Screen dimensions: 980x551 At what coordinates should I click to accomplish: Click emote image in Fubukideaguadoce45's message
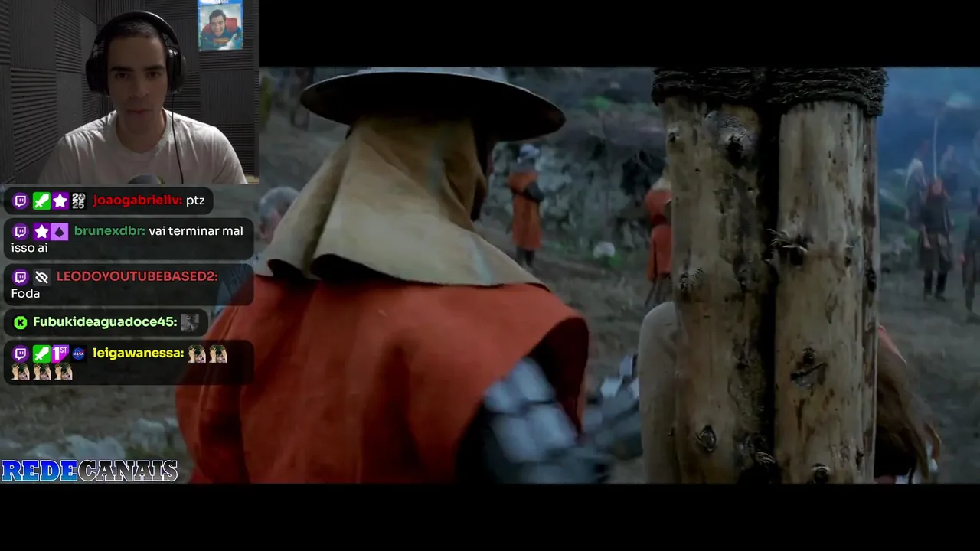190,322
